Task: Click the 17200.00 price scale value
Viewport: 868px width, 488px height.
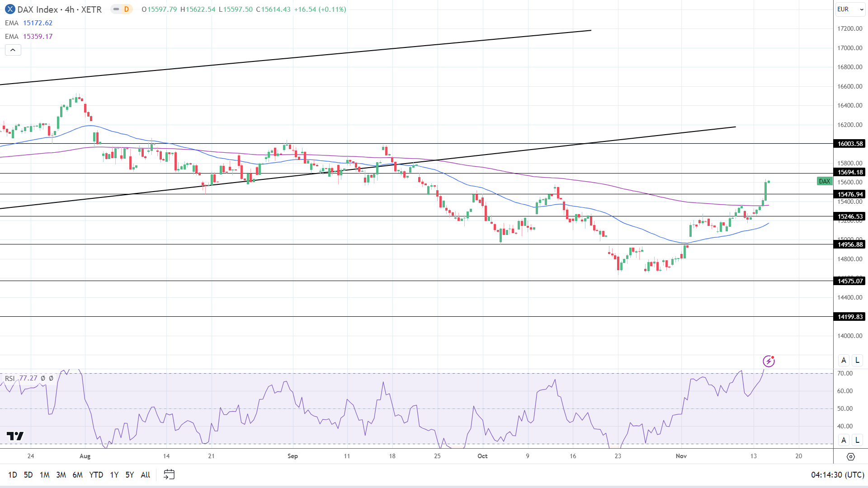Action: (x=850, y=28)
